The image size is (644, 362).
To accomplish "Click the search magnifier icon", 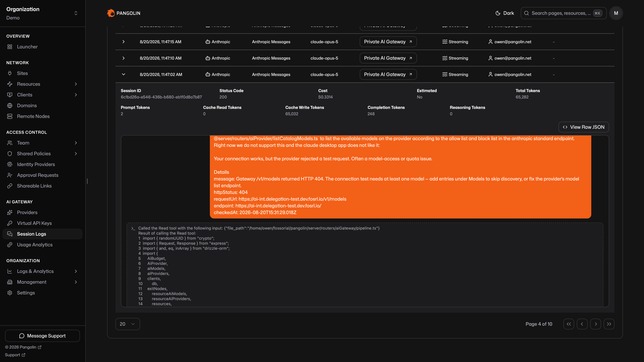I will (x=526, y=13).
